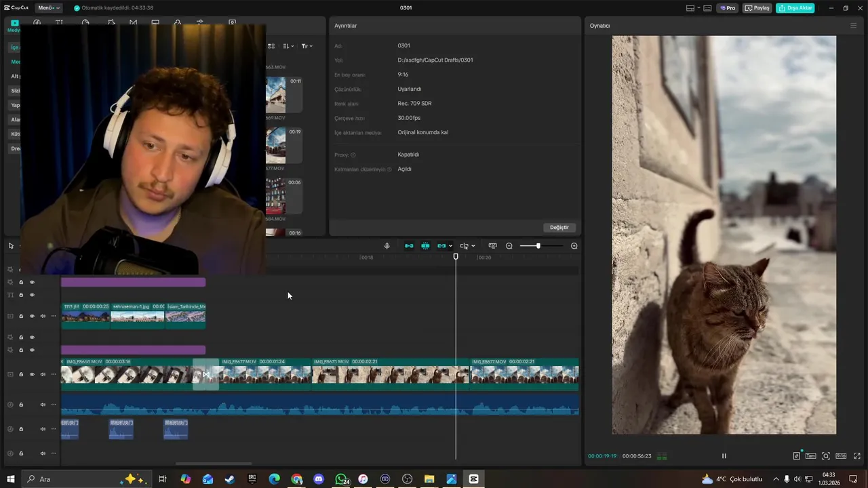Toggle the linkage button on the timeline toolbar

(441, 246)
